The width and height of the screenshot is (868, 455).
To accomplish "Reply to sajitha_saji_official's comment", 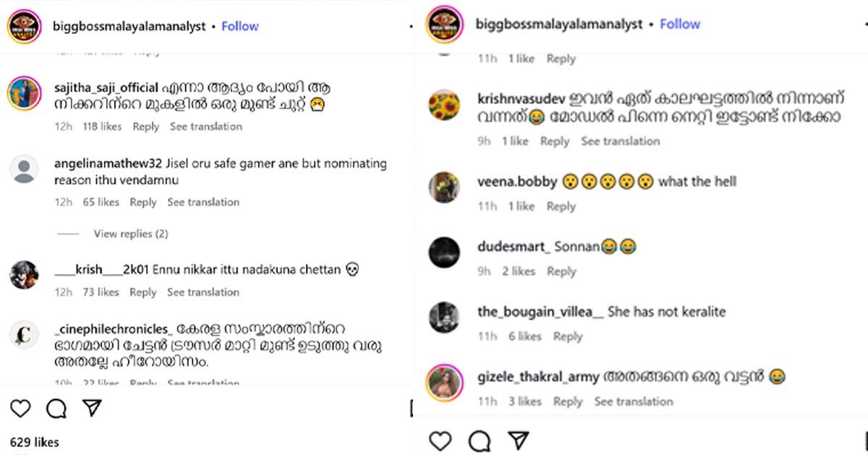I will tap(145, 127).
